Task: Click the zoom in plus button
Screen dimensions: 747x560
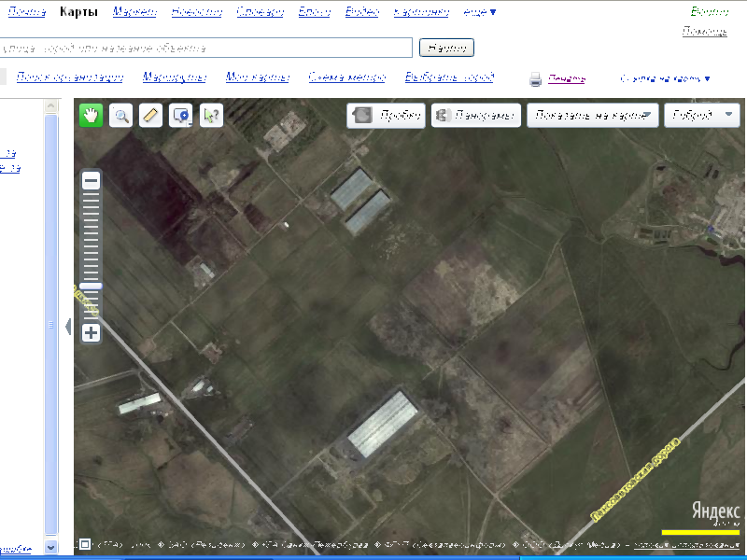Action: (x=91, y=332)
